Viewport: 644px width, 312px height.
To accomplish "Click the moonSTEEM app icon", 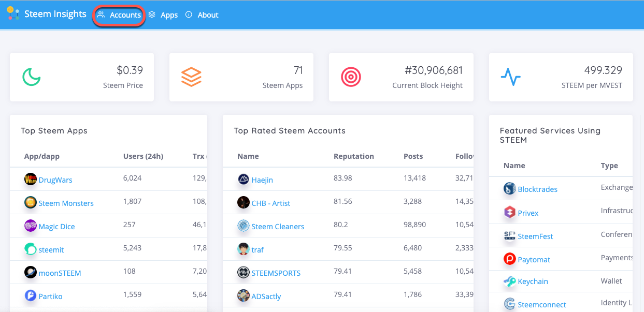I will pos(31,273).
